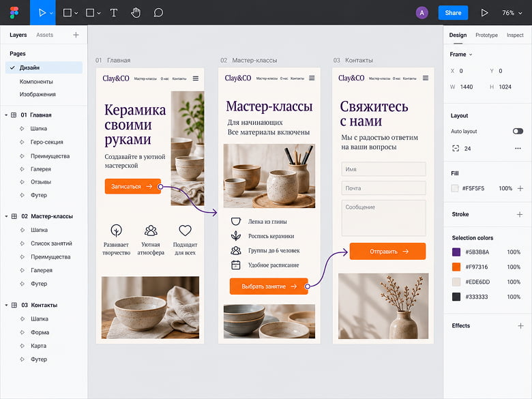Select the Hand tool

(x=136, y=13)
